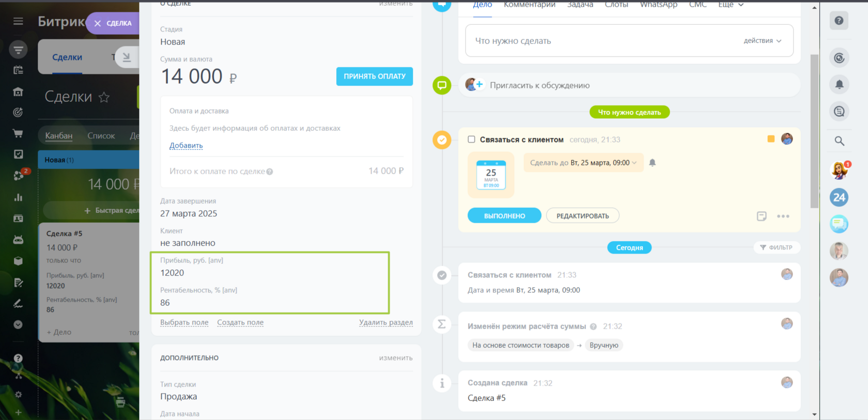Click изменить in ДОПОЛНИТЕЛЬНО section
The width and height of the screenshot is (868, 420).
(396, 358)
